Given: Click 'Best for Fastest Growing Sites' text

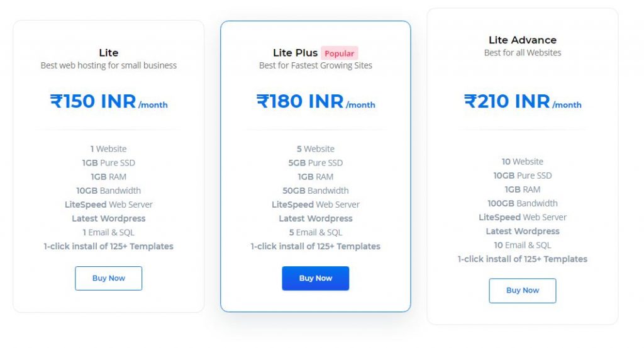Looking at the screenshot, I should click(x=316, y=65).
